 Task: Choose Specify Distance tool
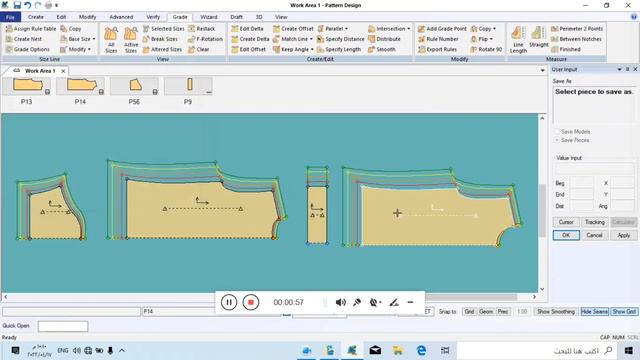[x=340, y=39]
